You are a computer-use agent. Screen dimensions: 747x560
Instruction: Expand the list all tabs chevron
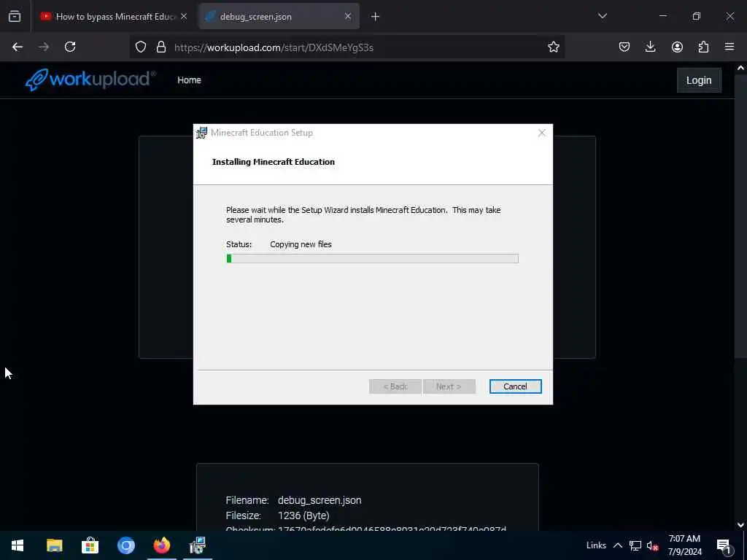click(603, 16)
